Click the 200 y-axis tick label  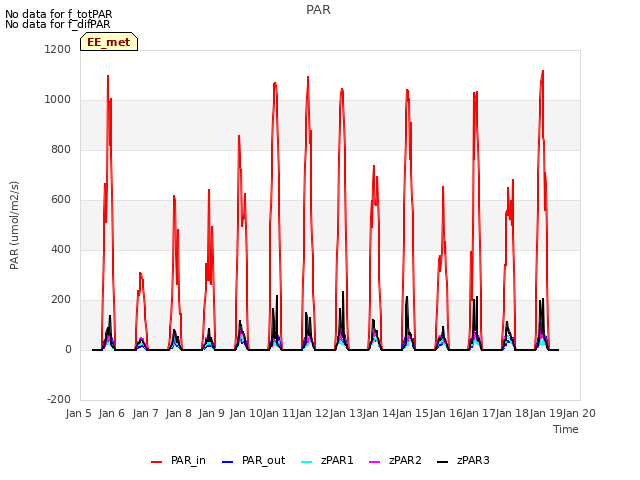click(61, 300)
